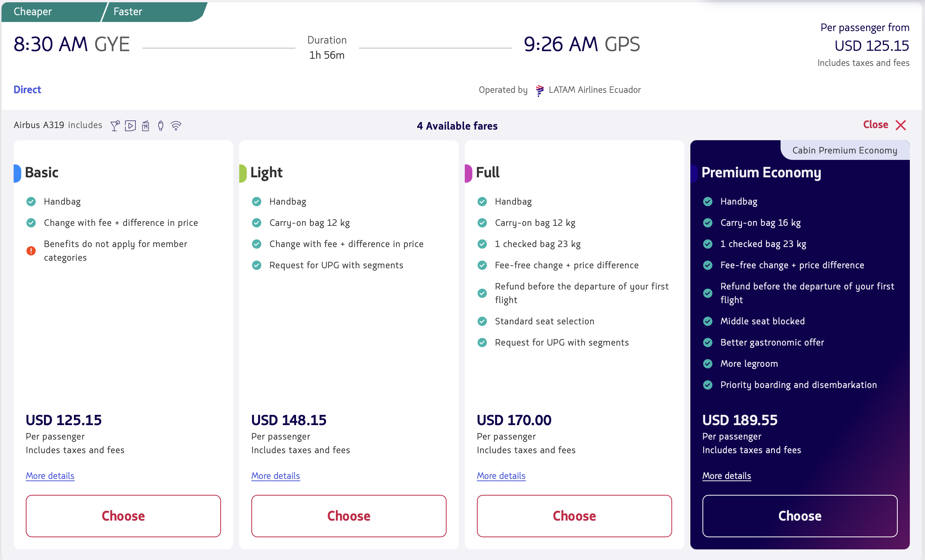Screen dimensions: 925x560
Task: Click the LATAM Airlines logo icon
Action: 540,90
